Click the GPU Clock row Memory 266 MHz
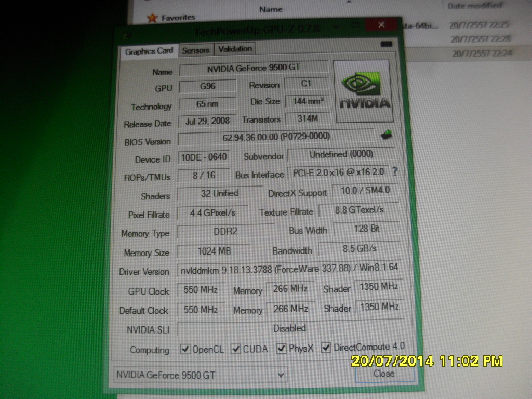Screen dimensions: 532x399 (x=290, y=289)
